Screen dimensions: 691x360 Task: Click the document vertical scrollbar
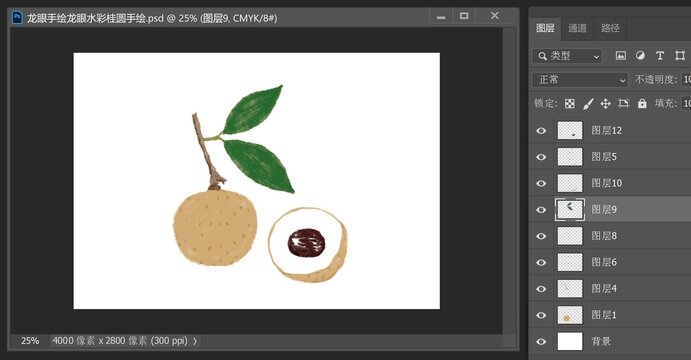pos(509,180)
